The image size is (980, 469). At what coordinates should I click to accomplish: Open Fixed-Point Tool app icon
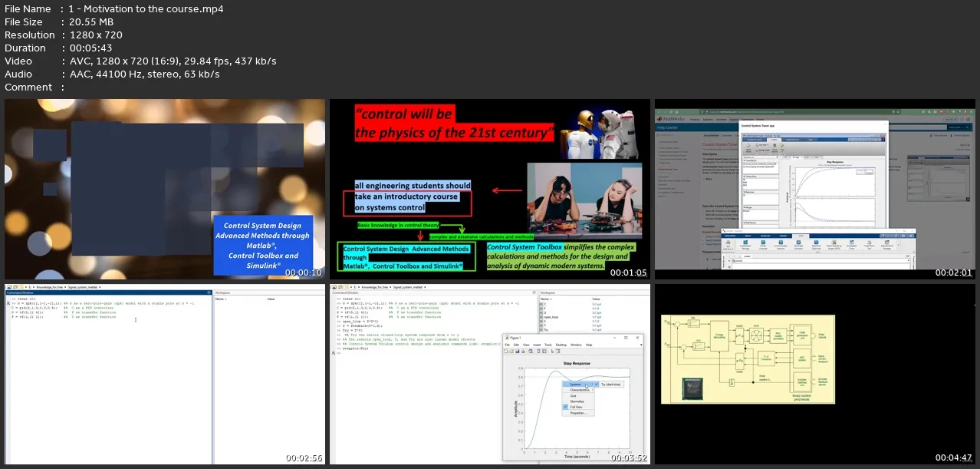pos(870,244)
